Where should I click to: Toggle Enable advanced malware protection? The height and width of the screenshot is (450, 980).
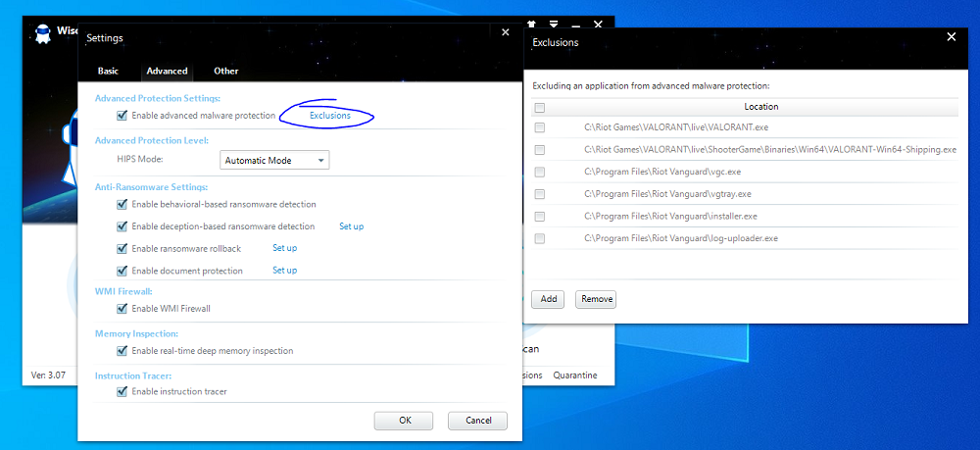click(x=122, y=116)
